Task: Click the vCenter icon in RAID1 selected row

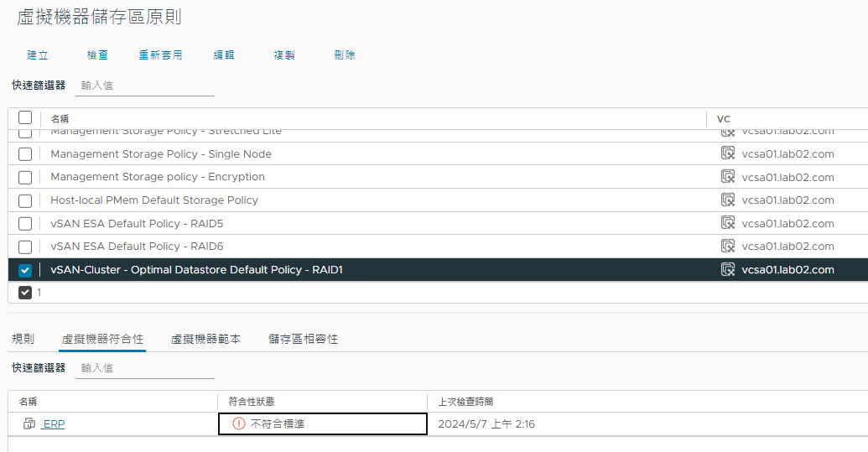Action: point(728,269)
